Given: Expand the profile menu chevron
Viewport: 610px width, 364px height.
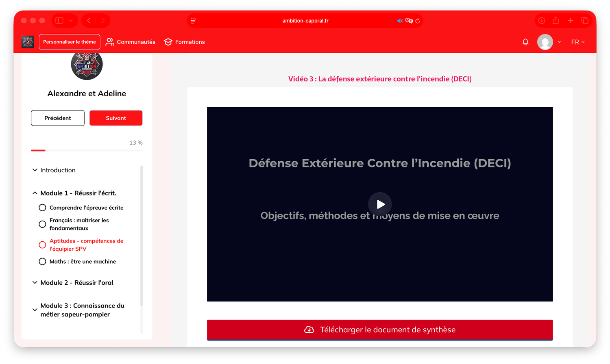Looking at the screenshot, I should [559, 42].
